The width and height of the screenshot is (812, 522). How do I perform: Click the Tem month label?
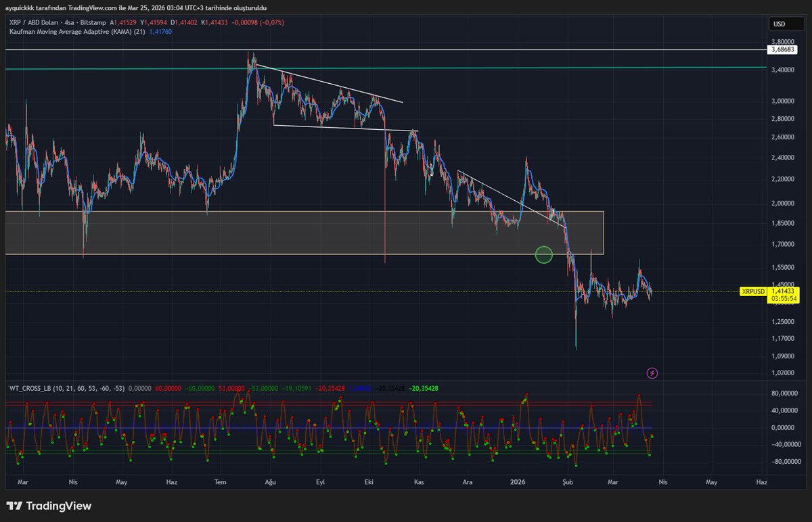click(x=220, y=482)
